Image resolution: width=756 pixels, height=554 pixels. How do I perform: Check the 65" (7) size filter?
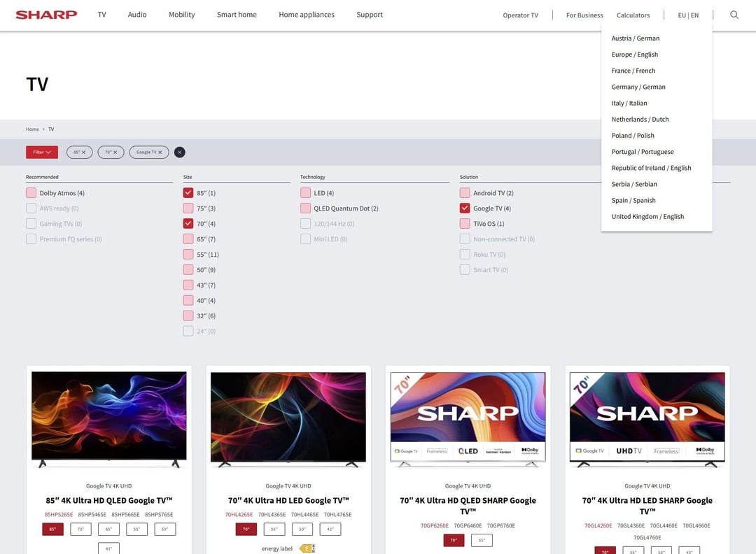[x=188, y=239]
